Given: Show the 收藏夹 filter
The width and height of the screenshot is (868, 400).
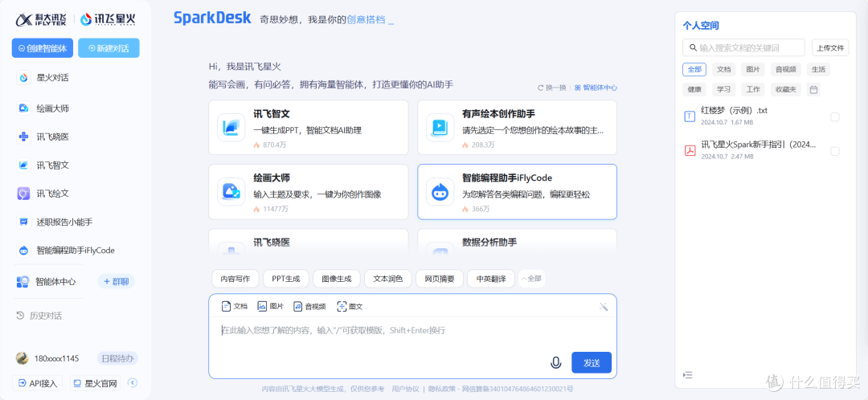Looking at the screenshot, I should [785, 89].
